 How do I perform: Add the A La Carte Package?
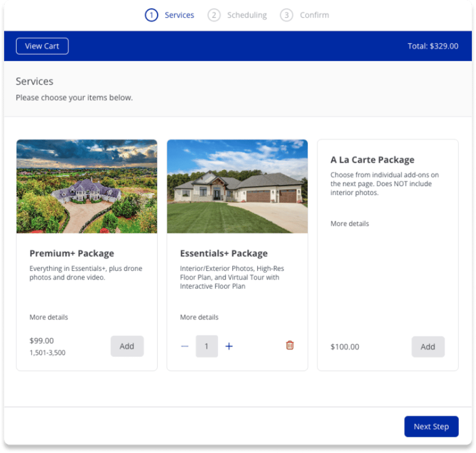coord(428,346)
